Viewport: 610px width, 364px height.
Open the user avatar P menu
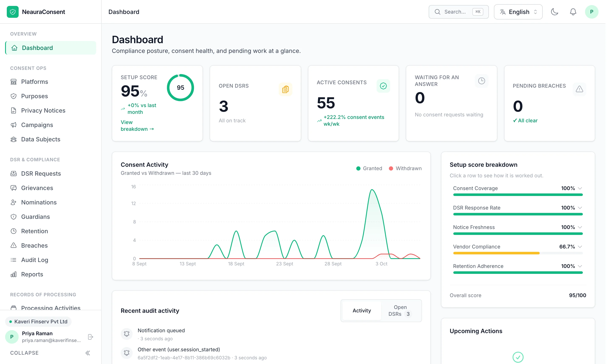pyautogui.click(x=591, y=12)
